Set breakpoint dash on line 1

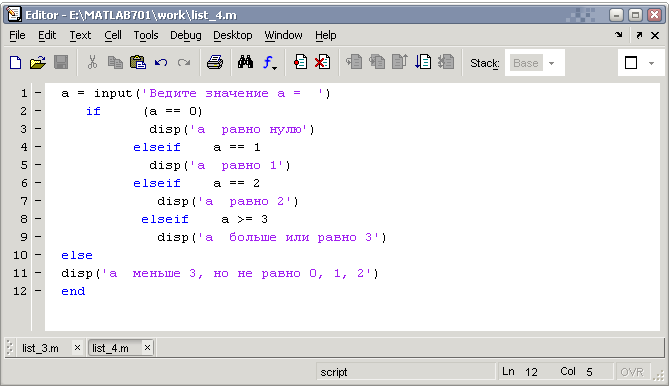(38, 93)
